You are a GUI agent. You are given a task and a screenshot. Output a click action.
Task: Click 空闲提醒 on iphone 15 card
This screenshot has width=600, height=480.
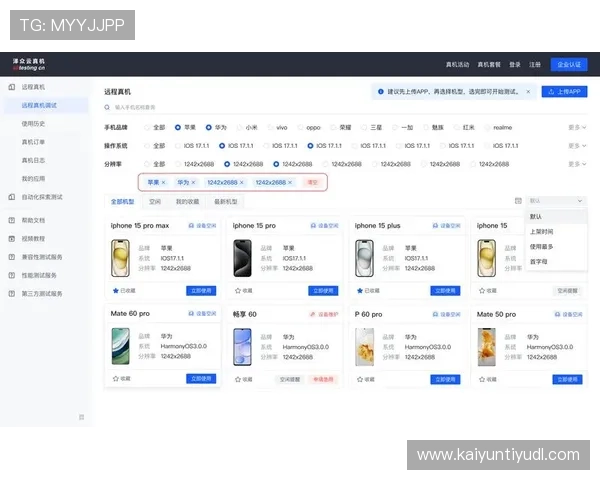click(567, 291)
